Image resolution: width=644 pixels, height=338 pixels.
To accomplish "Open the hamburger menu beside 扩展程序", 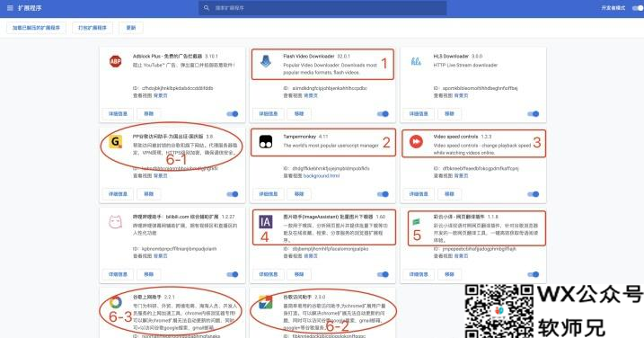I will pyautogui.click(x=10, y=8).
